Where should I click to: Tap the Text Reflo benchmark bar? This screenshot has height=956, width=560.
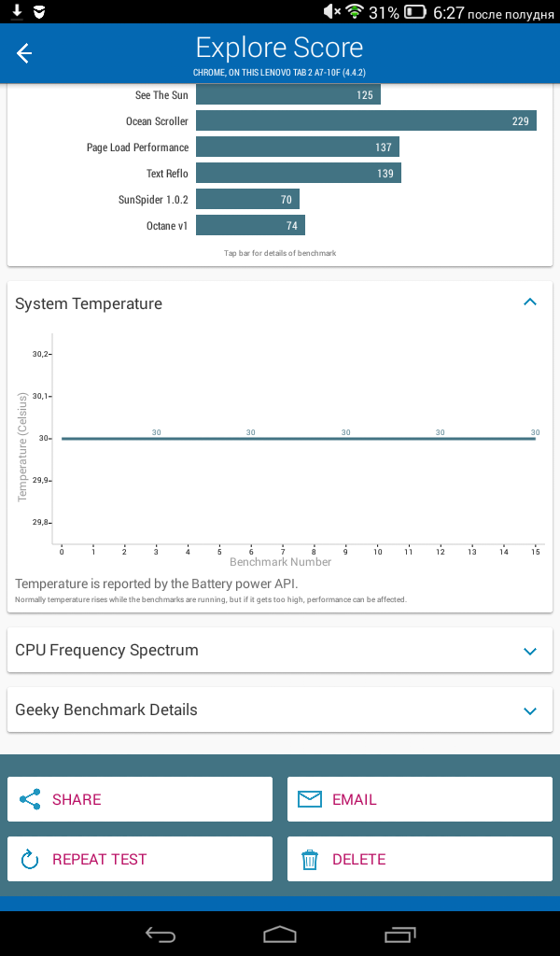tap(299, 173)
